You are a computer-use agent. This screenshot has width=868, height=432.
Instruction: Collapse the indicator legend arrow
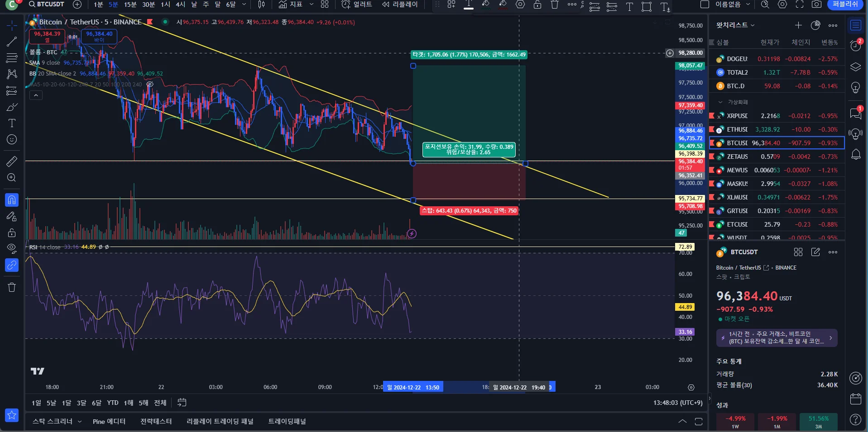[36, 95]
